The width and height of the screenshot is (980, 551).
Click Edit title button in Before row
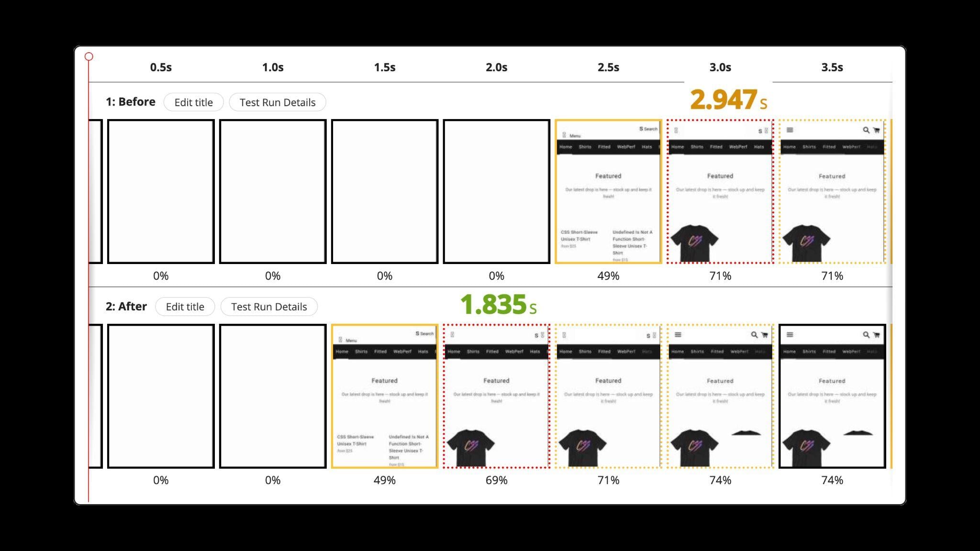pyautogui.click(x=194, y=101)
